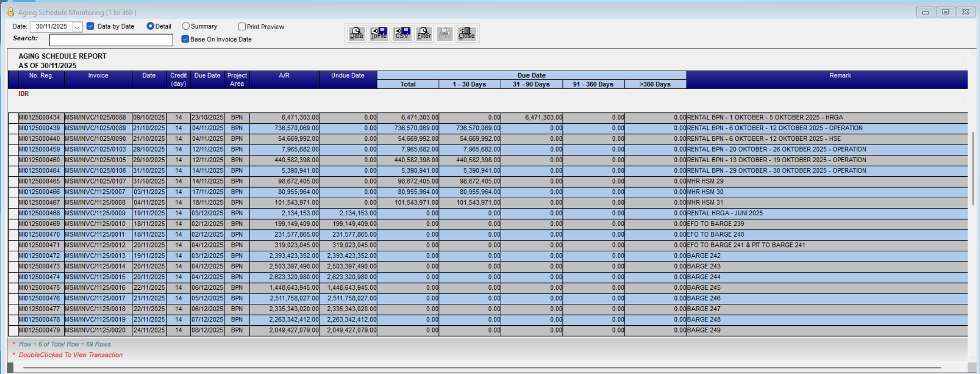
Task: Toggle Base On Invoice Date checkbox
Action: click(x=185, y=39)
